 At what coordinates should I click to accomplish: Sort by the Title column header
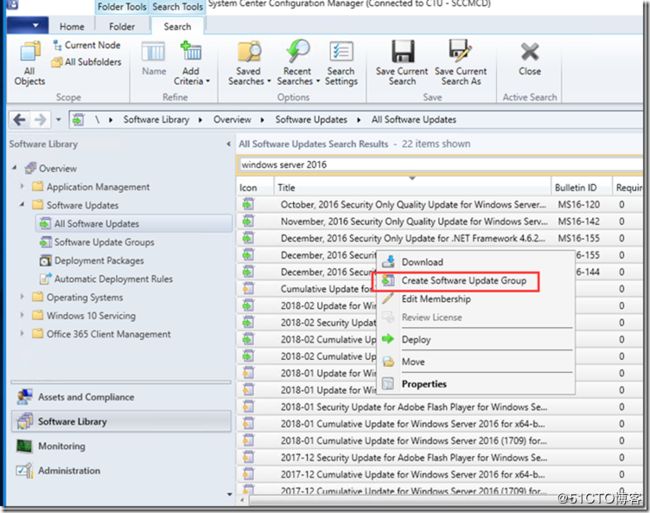point(412,188)
